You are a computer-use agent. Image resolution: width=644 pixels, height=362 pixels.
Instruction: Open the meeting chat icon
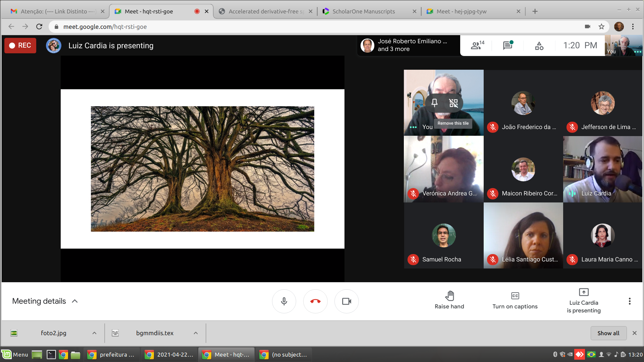508,45
